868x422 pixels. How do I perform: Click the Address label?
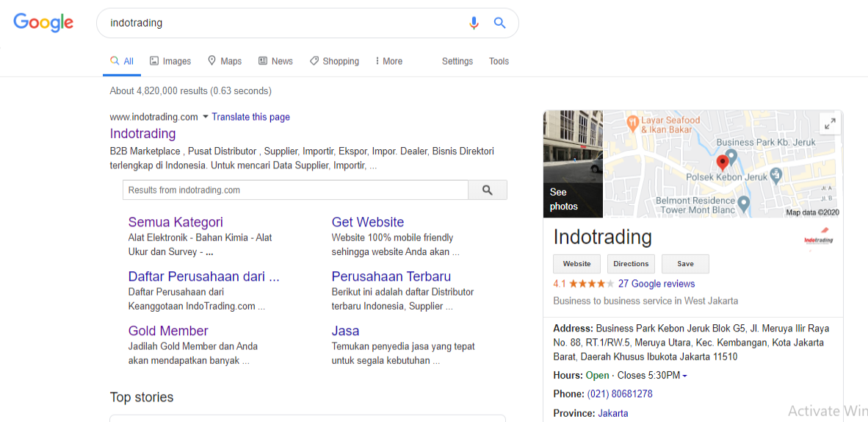tap(573, 329)
